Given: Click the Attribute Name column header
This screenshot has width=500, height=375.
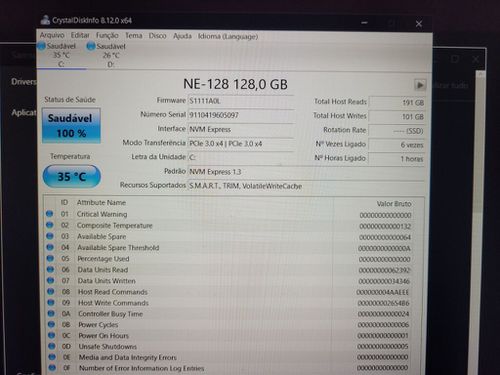Looking at the screenshot, I should (x=101, y=202).
